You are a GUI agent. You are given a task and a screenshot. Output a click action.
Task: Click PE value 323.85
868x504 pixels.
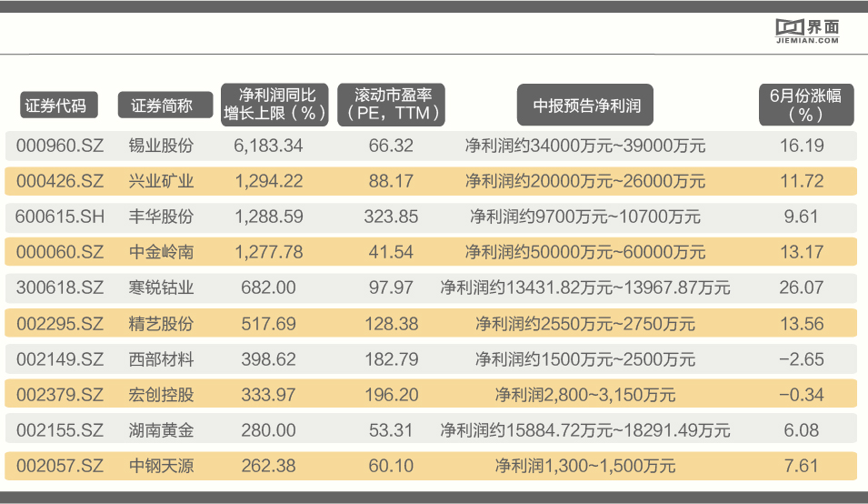(391, 217)
